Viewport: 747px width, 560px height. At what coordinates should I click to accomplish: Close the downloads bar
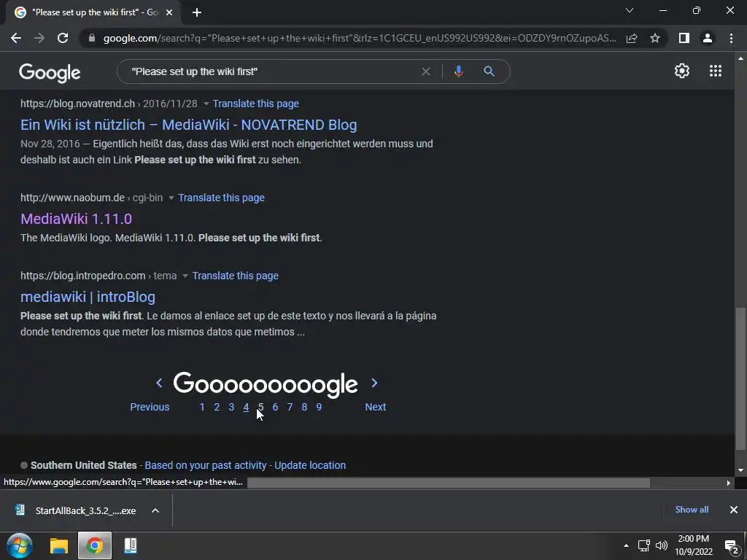click(x=734, y=510)
